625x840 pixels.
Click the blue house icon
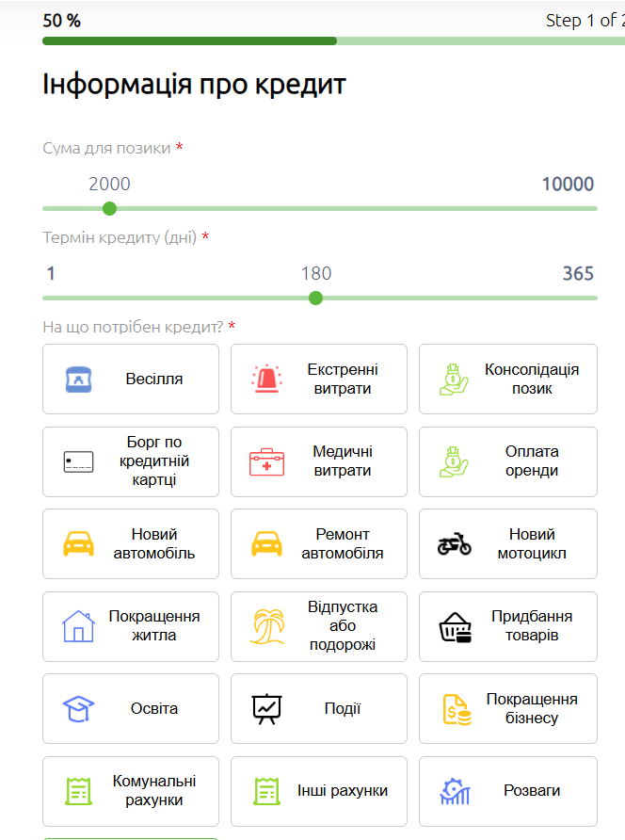click(79, 626)
